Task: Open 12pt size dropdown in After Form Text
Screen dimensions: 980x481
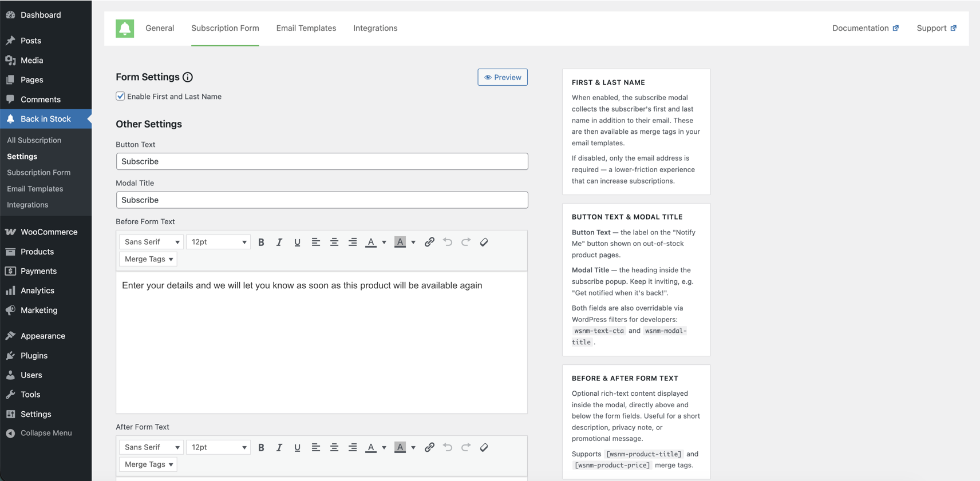Action: 218,447
